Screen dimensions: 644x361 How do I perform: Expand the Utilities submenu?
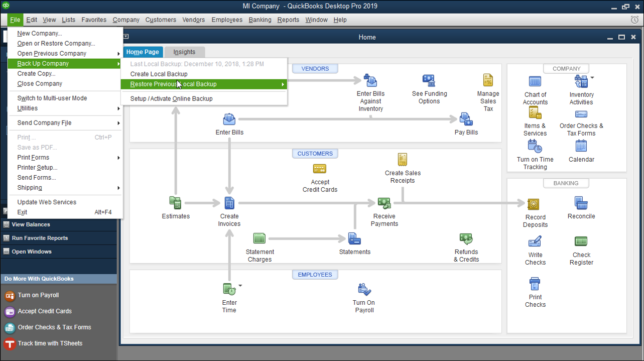[x=119, y=108]
